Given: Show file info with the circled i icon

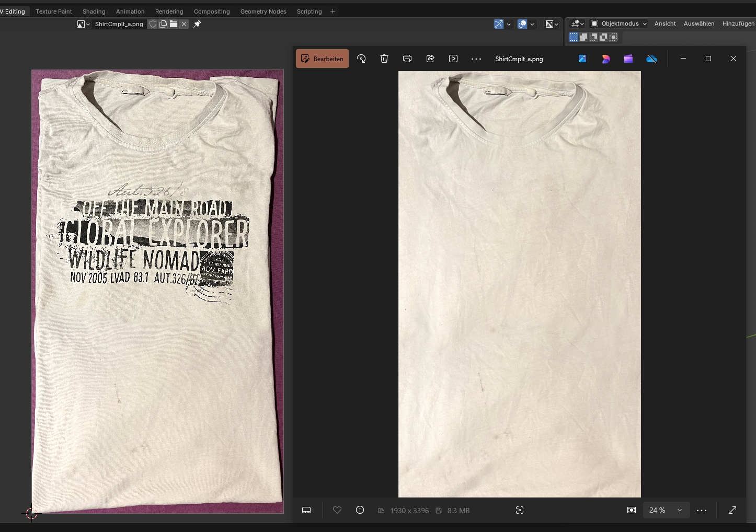Looking at the screenshot, I should coord(360,510).
